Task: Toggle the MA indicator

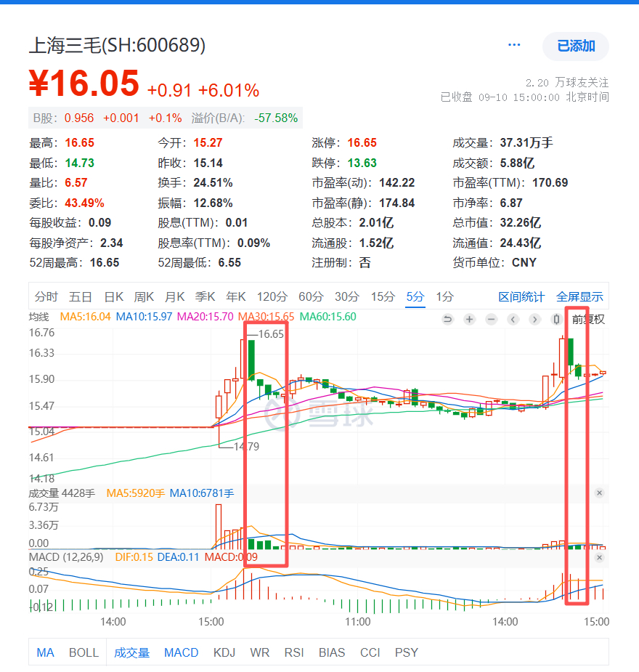Action: click(x=46, y=652)
